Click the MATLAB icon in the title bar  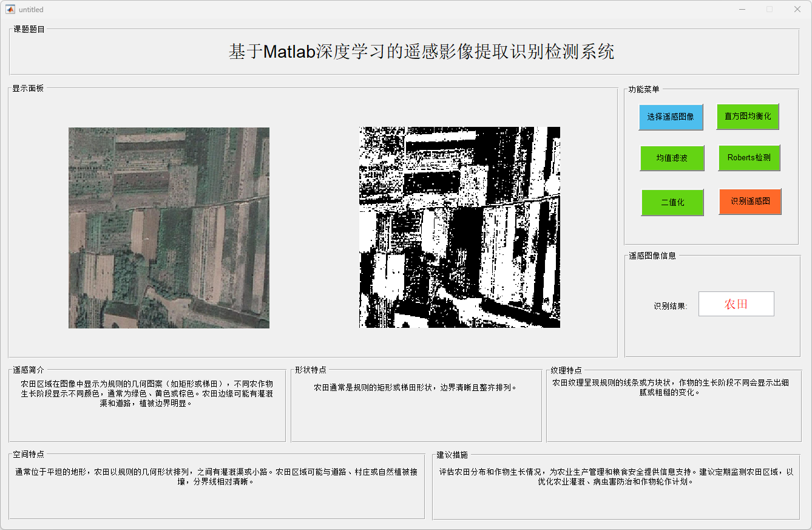[10, 9]
